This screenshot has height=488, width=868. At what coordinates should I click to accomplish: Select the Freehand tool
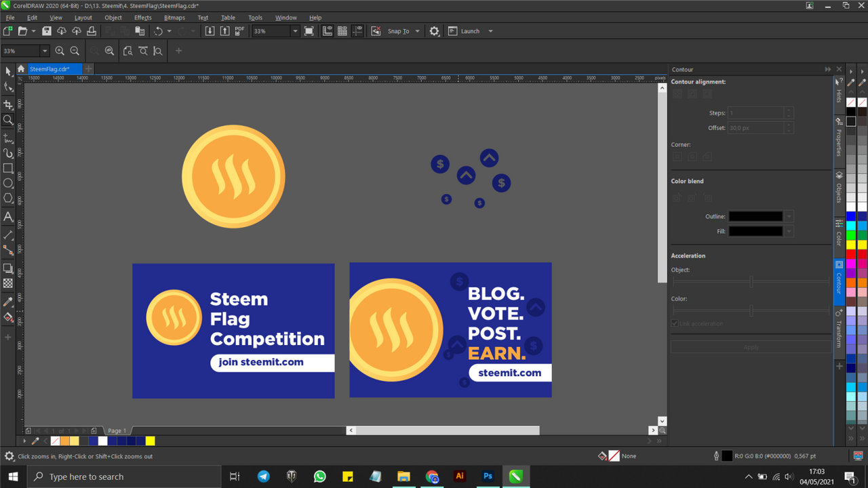(x=8, y=138)
